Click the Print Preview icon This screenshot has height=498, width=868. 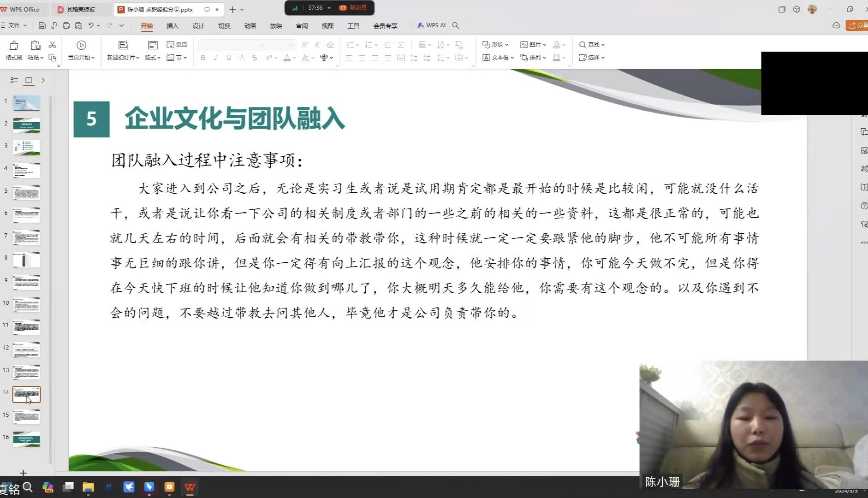78,25
